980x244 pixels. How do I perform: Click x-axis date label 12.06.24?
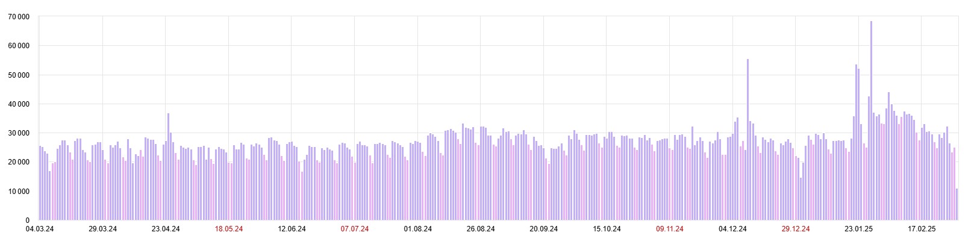[292, 229]
